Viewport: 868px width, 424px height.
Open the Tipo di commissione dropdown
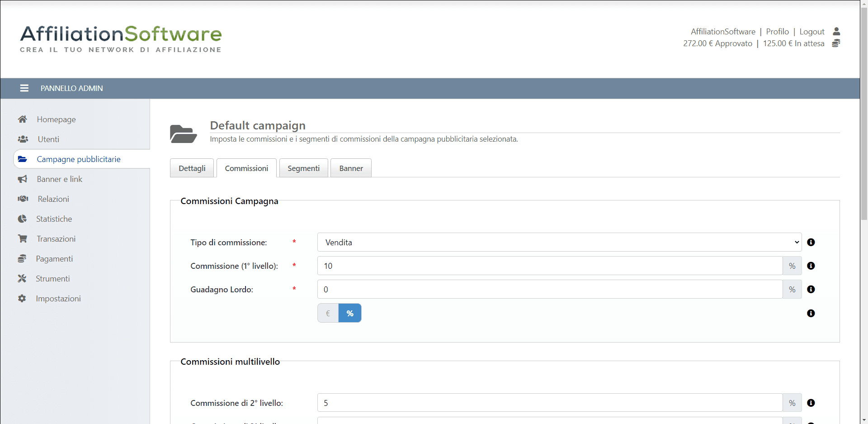(x=559, y=243)
